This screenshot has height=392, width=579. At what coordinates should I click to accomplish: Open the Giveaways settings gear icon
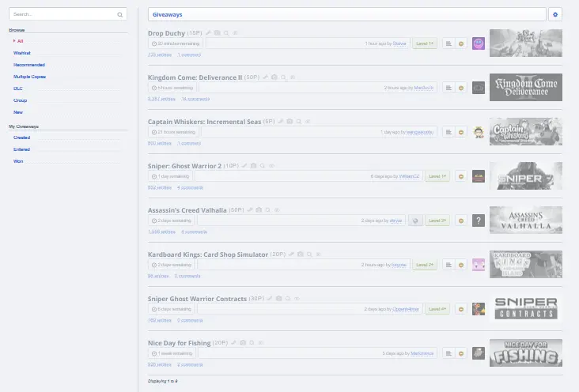coord(555,14)
